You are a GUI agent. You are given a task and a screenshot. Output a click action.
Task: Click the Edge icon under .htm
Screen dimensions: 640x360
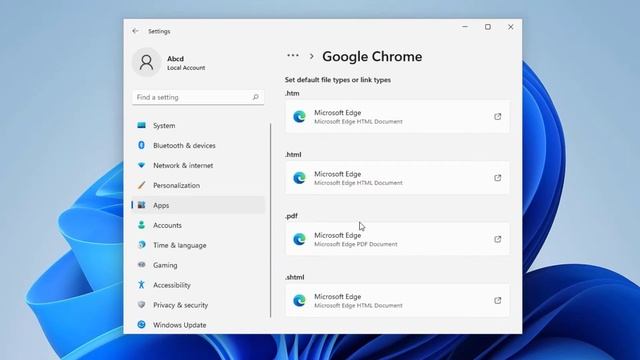click(x=299, y=117)
